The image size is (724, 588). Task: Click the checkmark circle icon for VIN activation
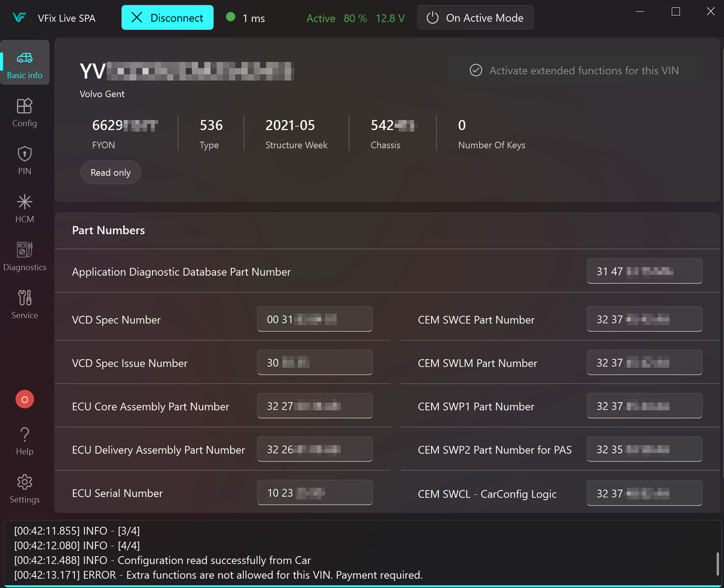tap(476, 70)
